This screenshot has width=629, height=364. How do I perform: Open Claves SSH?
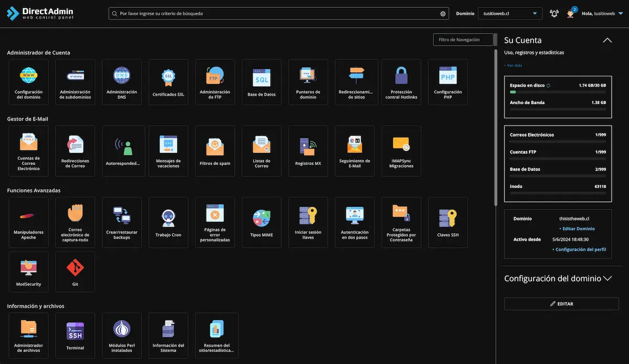tap(448, 222)
